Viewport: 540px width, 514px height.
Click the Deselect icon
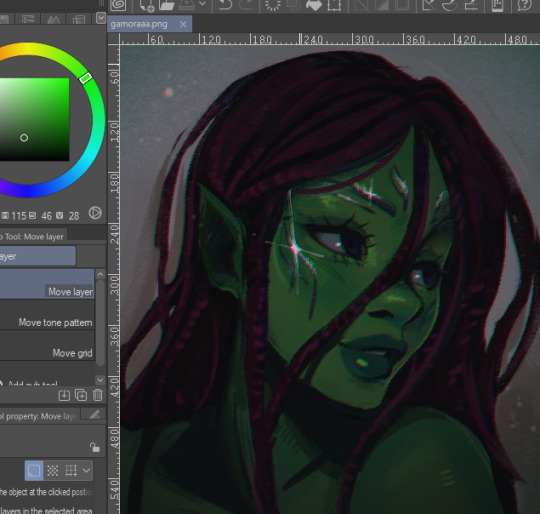tap(360, 5)
